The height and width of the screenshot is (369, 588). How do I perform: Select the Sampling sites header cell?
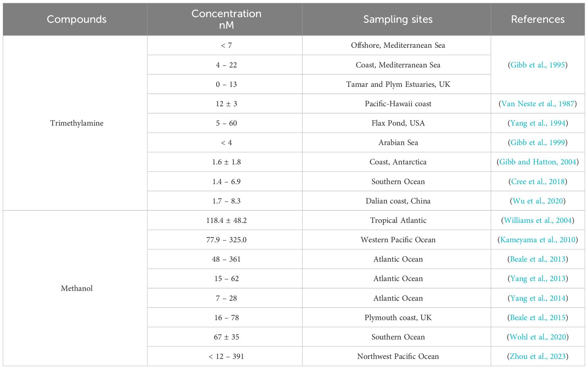[x=397, y=19]
